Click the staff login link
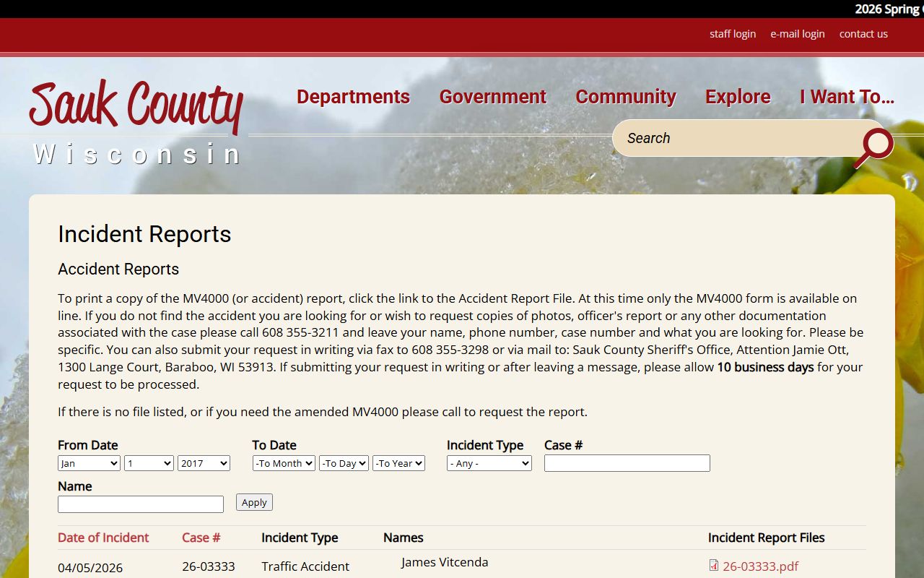 733,34
